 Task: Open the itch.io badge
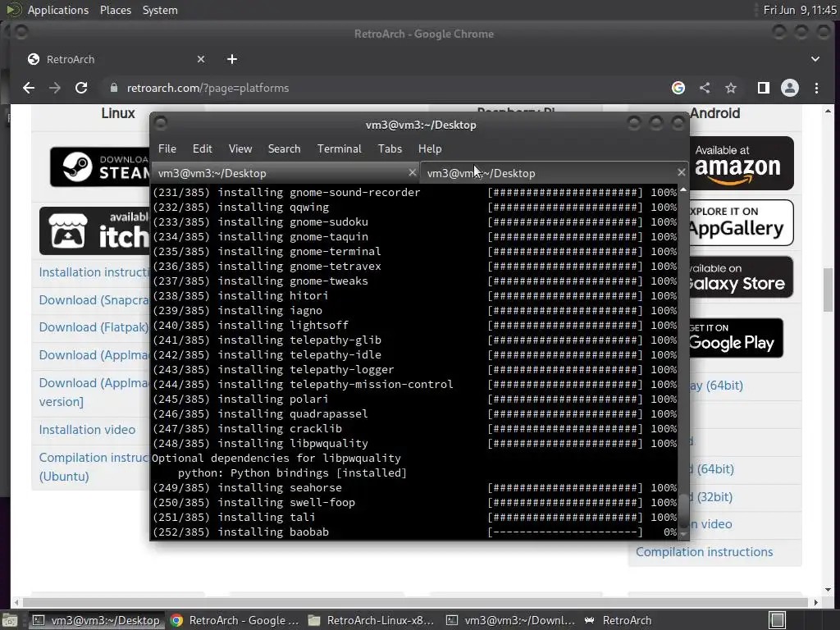(x=94, y=231)
